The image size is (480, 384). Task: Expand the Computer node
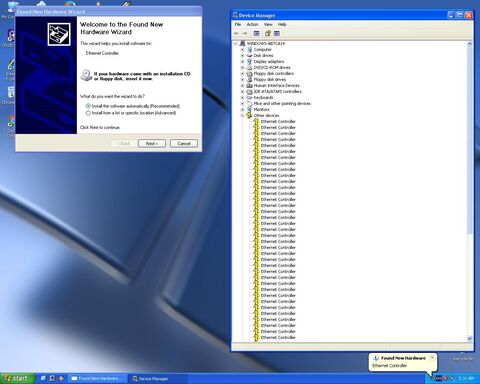point(242,49)
